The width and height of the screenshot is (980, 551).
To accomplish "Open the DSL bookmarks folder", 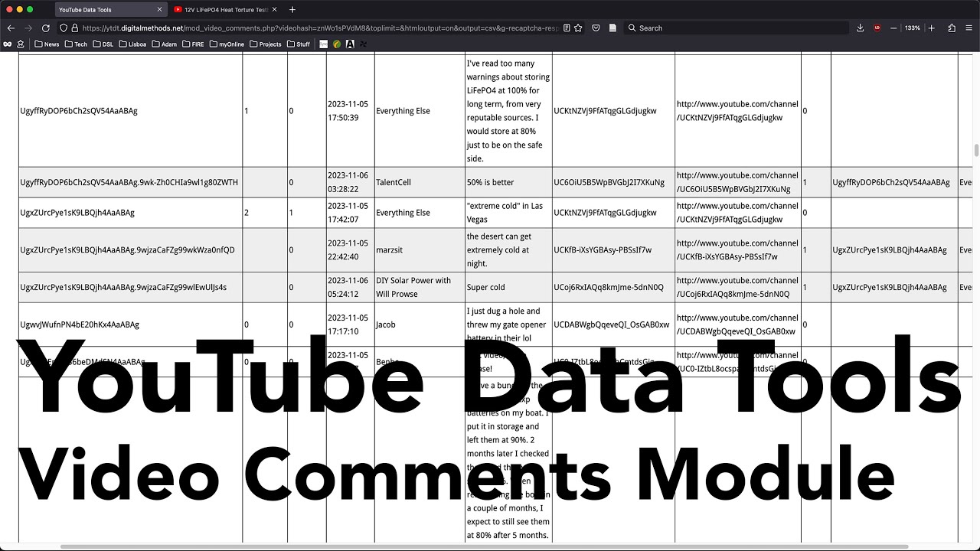I will click(103, 44).
